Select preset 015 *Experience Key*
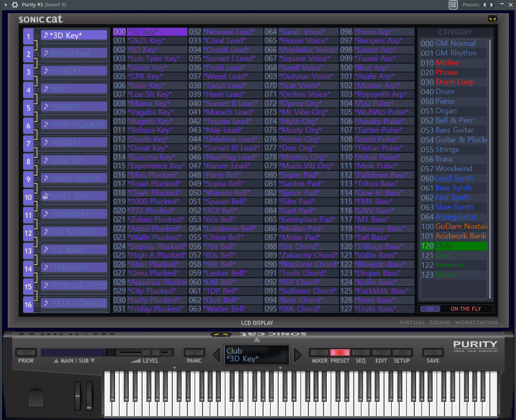The image size is (516, 420). pos(150,166)
